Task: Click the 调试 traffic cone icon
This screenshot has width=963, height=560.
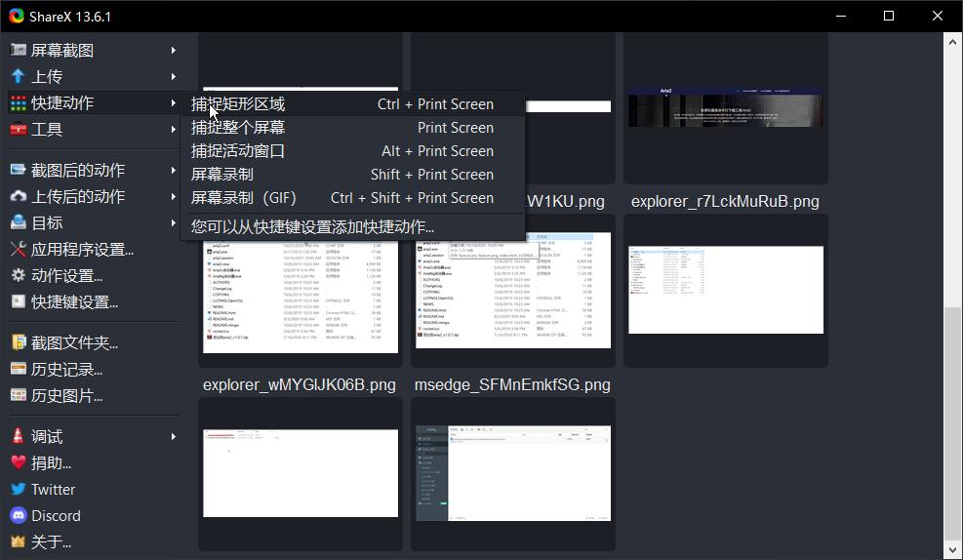Action: coord(19,435)
